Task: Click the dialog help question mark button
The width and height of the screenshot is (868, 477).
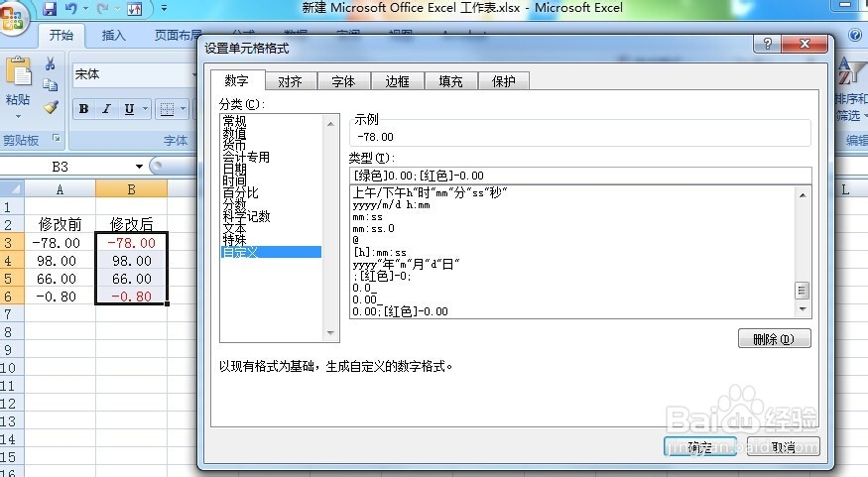Action: click(x=767, y=44)
